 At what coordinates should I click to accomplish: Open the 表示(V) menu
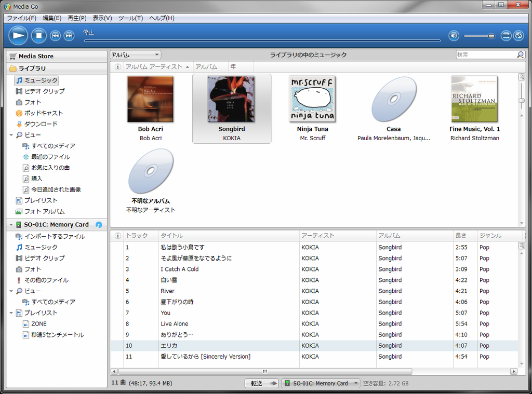(102, 18)
